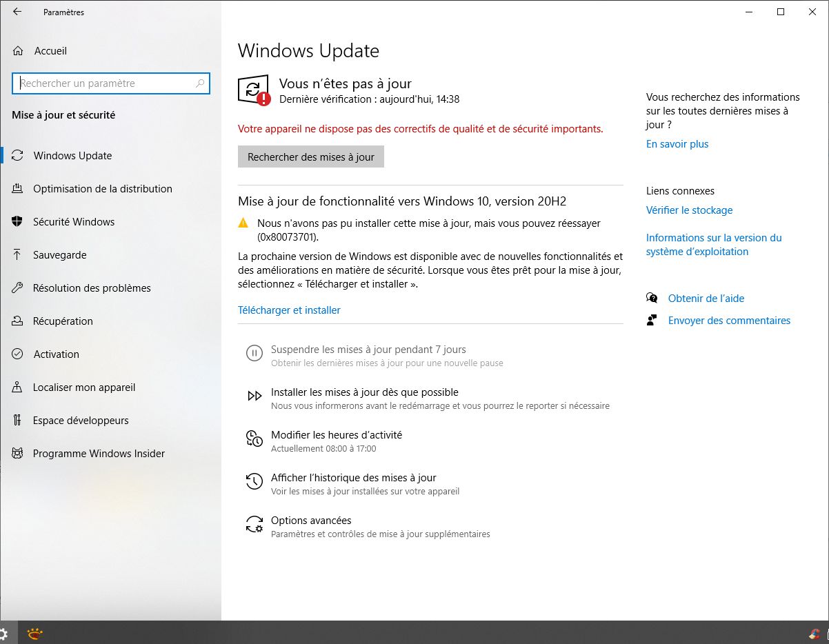
Task: Click Télécharger et installer link
Action: point(289,310)
